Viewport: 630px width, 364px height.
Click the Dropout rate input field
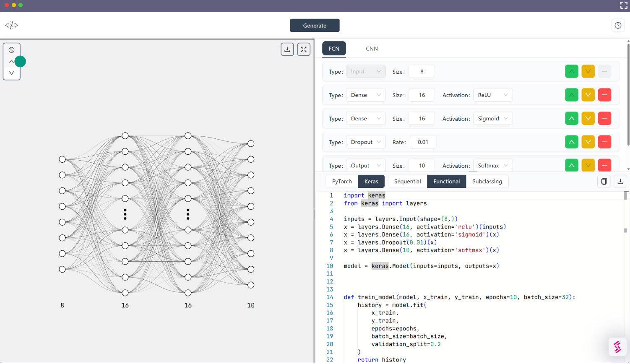(x=423, y=142)
